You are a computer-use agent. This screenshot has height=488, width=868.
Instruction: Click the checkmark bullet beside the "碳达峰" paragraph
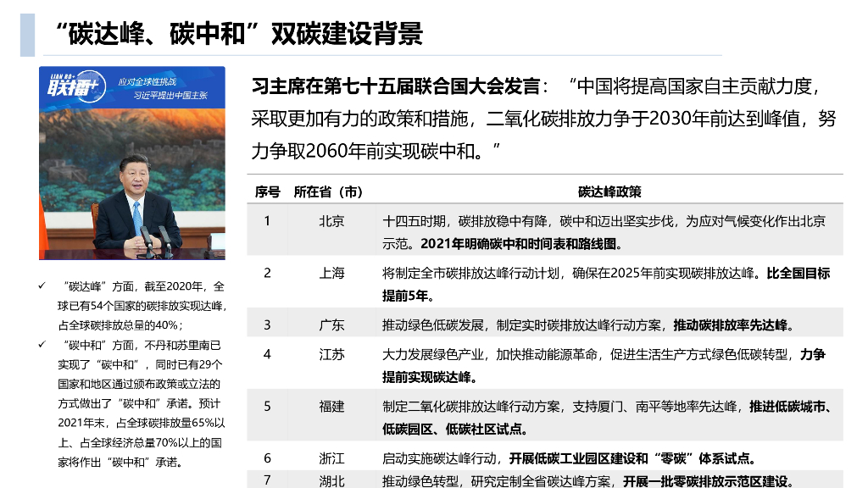point(41,284)
